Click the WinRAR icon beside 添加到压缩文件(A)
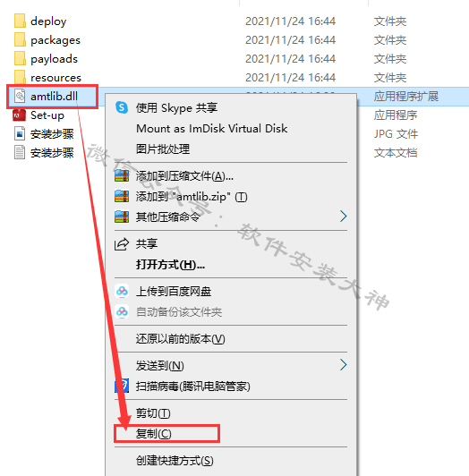 click(122, 175)
